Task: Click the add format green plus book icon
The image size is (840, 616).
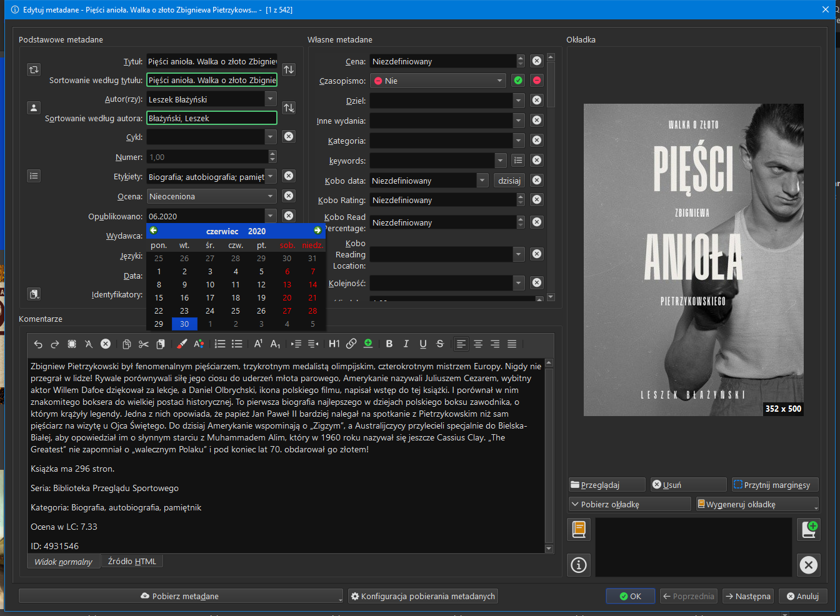Action: pos(809,529)
